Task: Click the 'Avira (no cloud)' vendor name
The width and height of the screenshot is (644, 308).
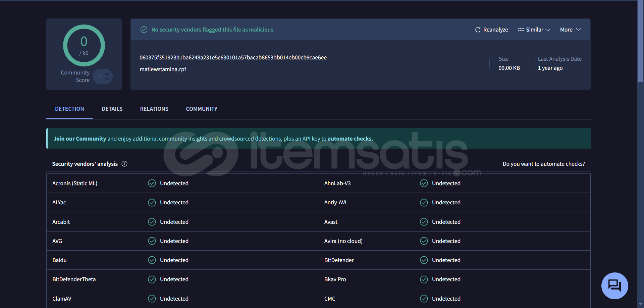Action: click(343, 241)
